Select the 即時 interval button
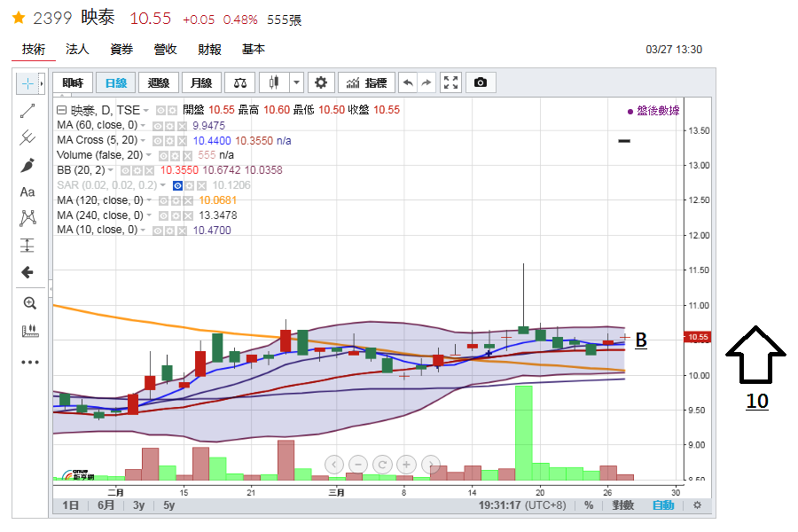Image resolution: width=798 pixels, height=532 pixels. point(73,82)
